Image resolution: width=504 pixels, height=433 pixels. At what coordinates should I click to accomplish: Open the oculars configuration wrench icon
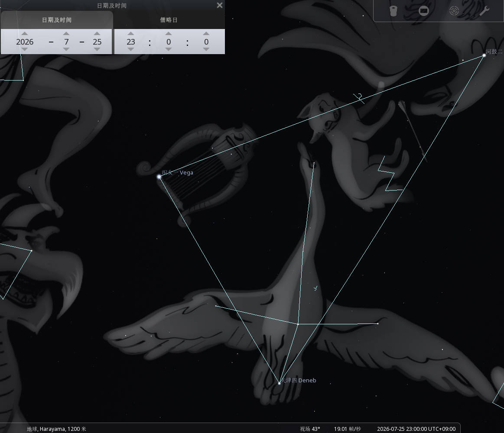click(x=484, y=11)
